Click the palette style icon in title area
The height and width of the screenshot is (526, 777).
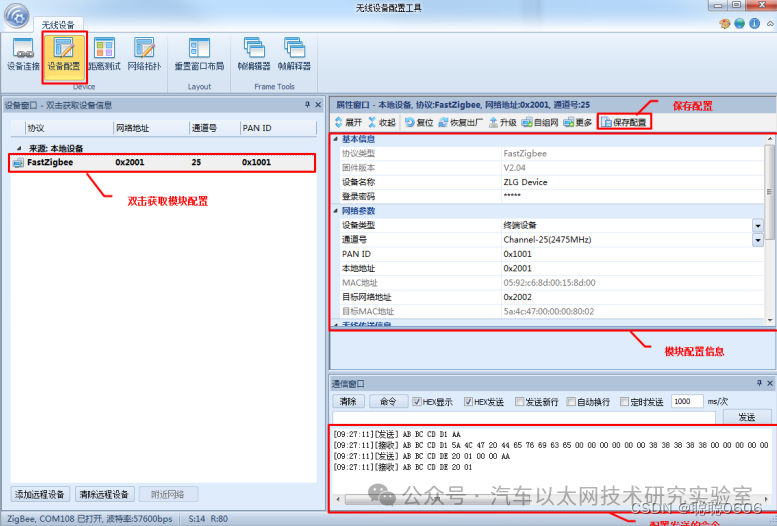tap(724, 23)
